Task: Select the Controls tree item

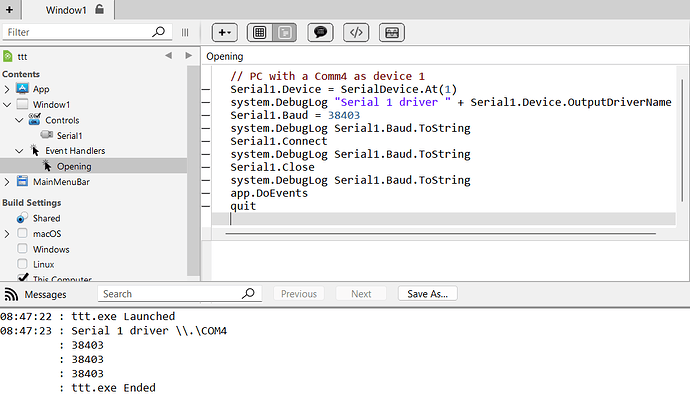Action: pos(62,120)
